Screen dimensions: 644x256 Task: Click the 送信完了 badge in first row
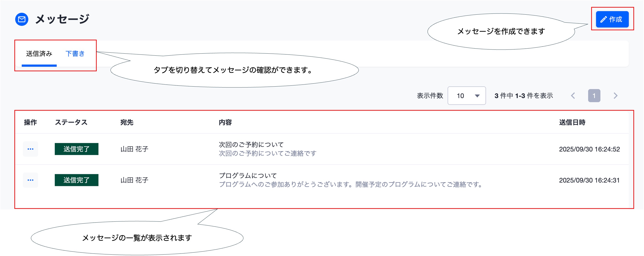(x=77, y=149)
